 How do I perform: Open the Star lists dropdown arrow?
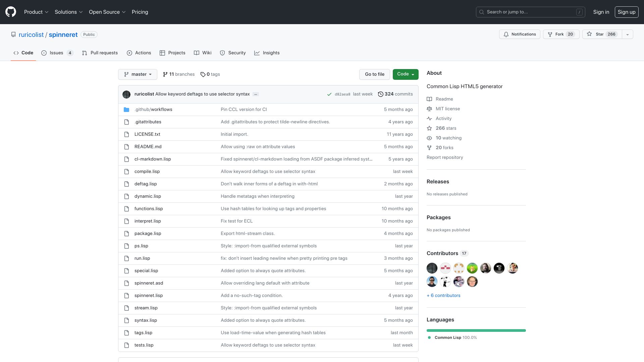click(627, 34)
